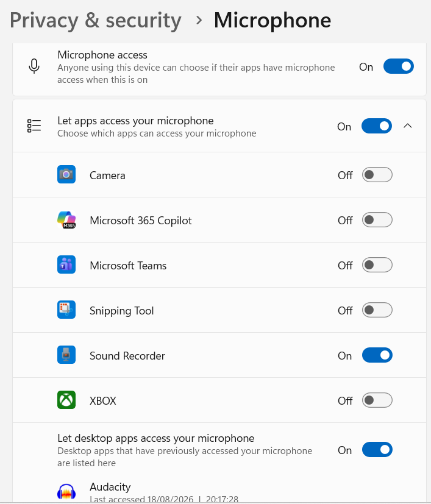Enable microphone for Camera app
The width and height of the screenshot is (431, 504).
tap(377, 174)
